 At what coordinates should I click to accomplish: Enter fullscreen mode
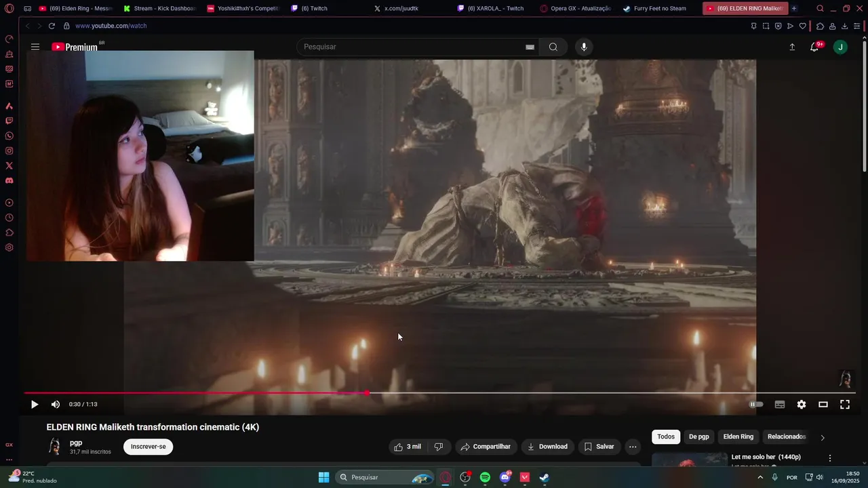845,405
